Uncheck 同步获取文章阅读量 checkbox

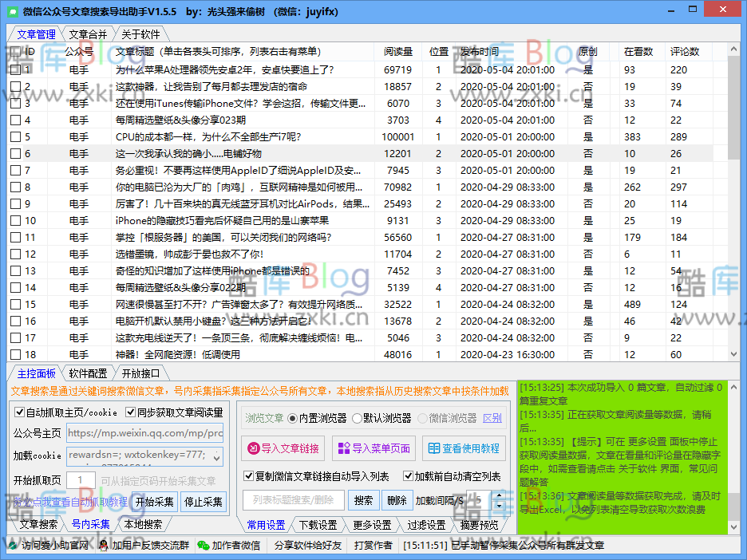tap(132, 412)
